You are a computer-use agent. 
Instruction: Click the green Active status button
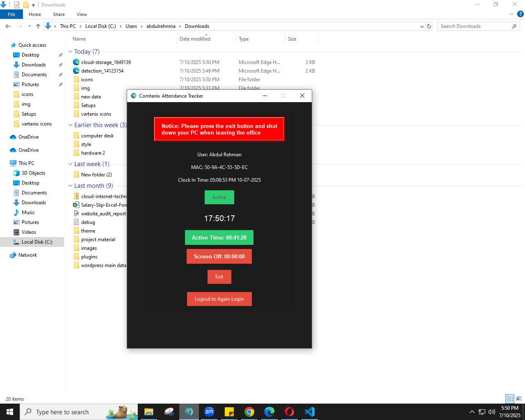pyautogui.click(x=219, y=197)
